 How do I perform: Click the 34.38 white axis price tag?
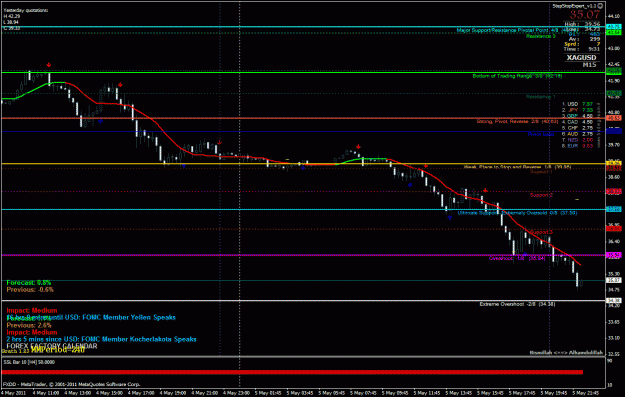[613, 301]
